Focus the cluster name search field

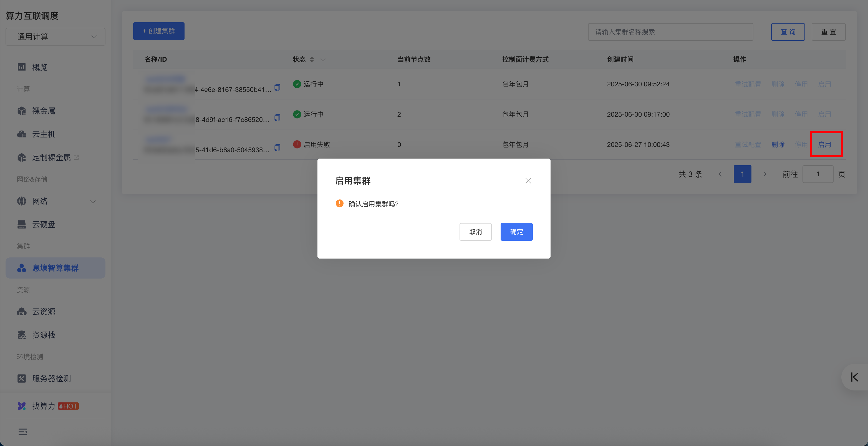pyautogui.click(x=670, y=32)
